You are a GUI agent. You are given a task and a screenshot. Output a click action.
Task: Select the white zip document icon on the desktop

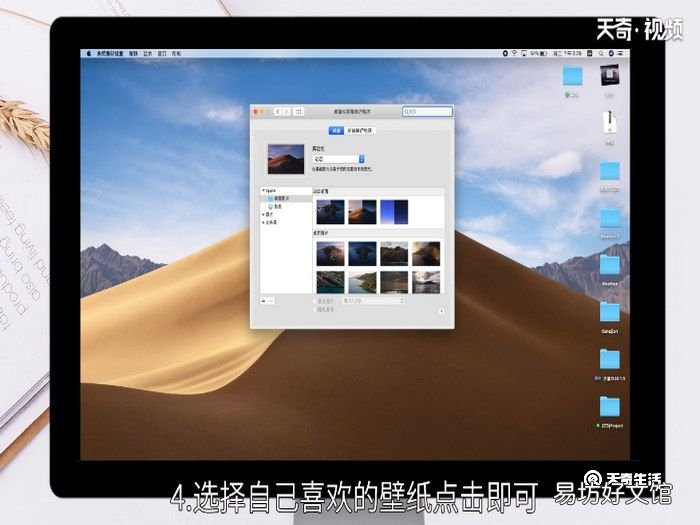coord(610,122)
